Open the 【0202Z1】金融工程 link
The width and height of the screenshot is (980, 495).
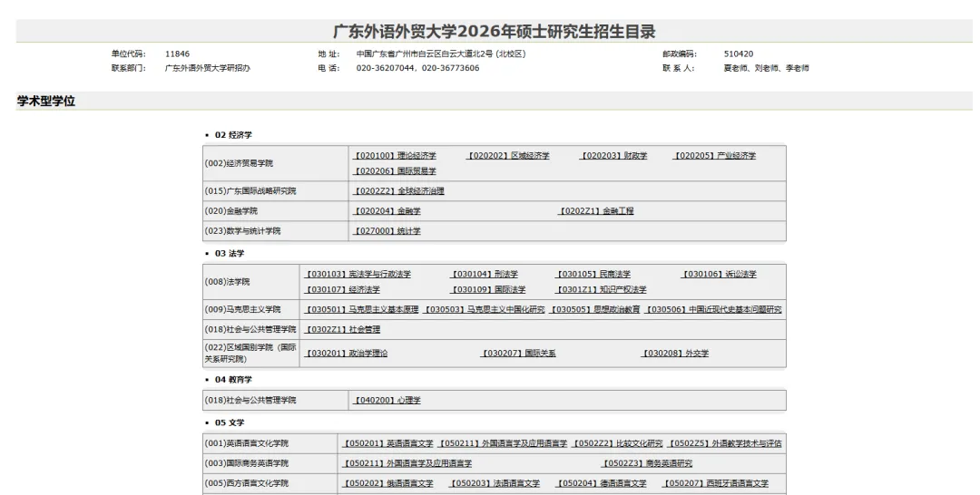595,211
